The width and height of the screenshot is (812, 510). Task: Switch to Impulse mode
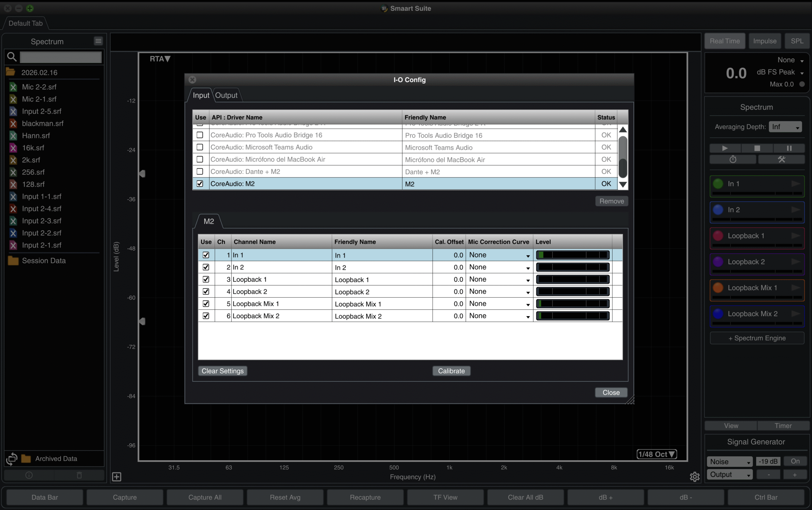click(765, 41)
